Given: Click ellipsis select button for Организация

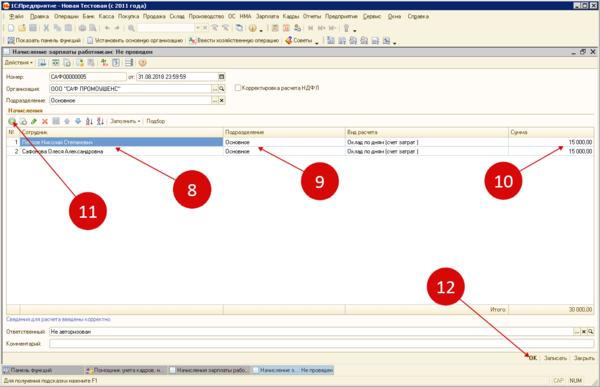Looking at the screenshot, I should [x=215, y=89].
